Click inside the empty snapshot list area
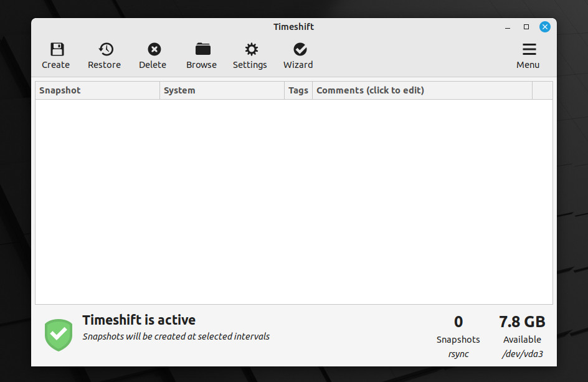This screenshot has width=588, height=382. click(294, 202)
